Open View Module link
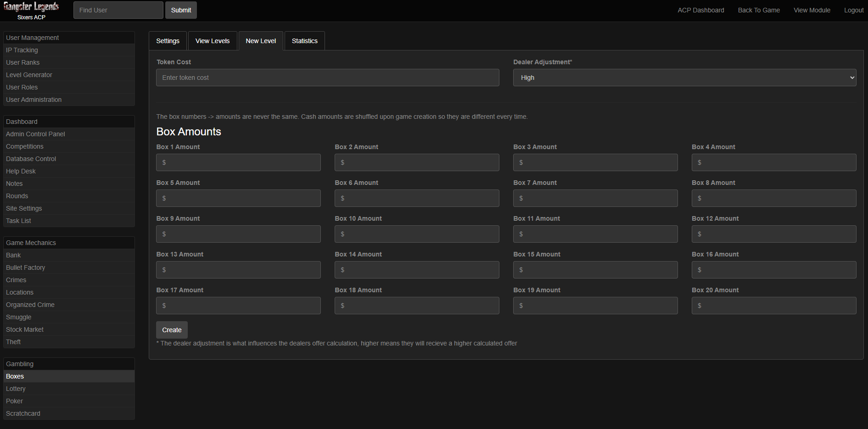Image resolution: width=868 pixels, height=429 pixels. coord(812,10)
